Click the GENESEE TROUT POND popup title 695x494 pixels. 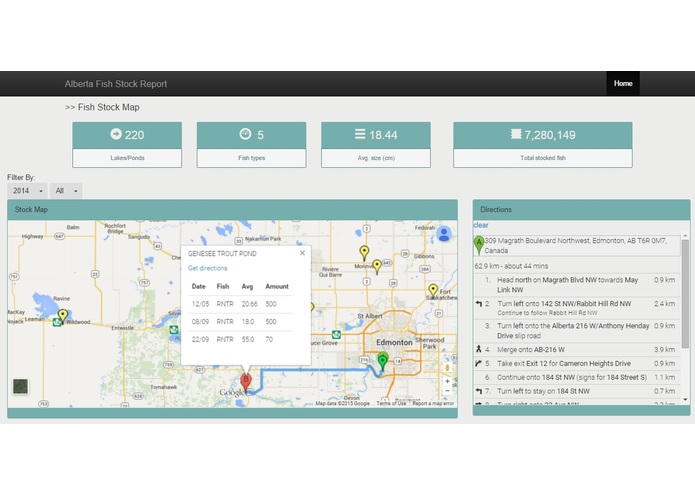coord(222,253)
